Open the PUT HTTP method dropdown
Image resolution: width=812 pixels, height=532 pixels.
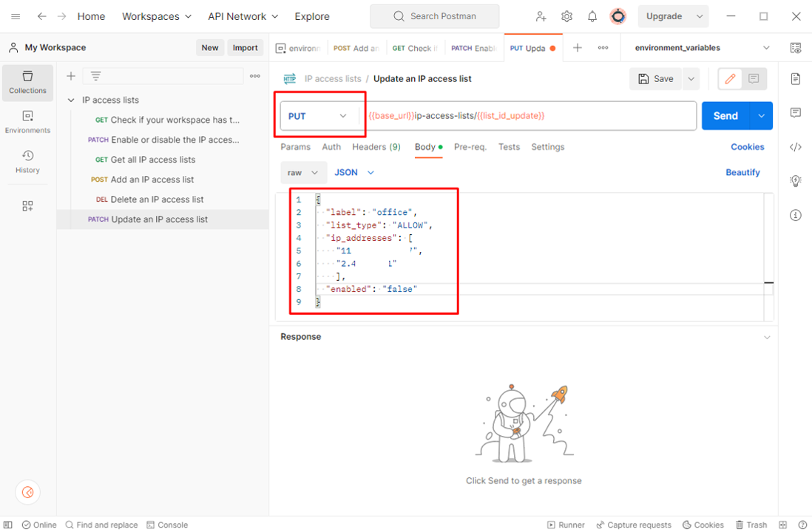318,116
